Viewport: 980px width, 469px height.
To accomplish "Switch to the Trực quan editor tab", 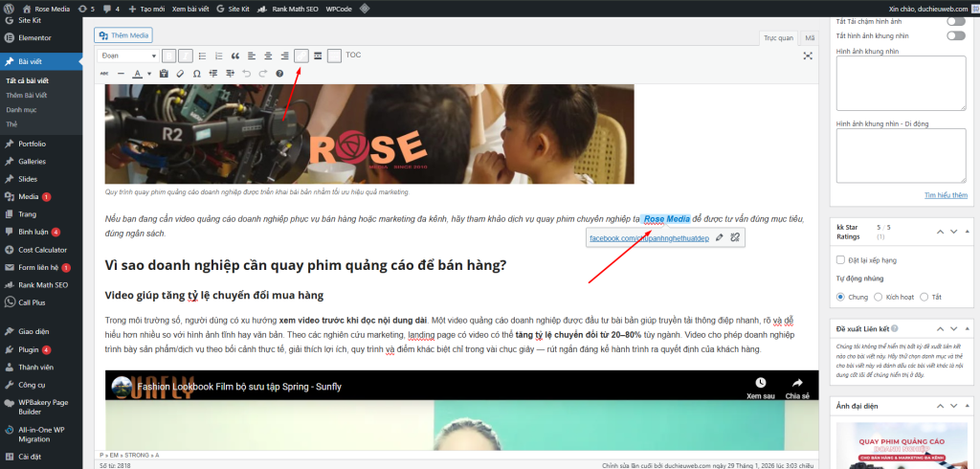I will (x=779, y=38).
